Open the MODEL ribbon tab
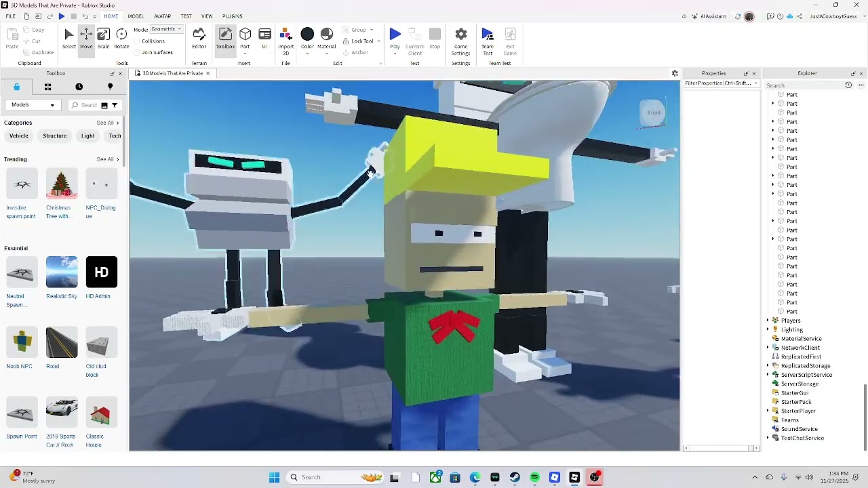Viewport: 868px width, 488px height. tap(136, 16)
